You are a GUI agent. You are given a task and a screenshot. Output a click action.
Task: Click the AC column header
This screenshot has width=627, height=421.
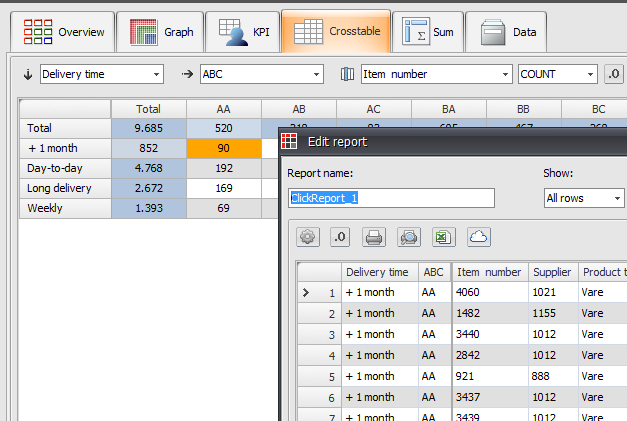click(x=373, y=109)
